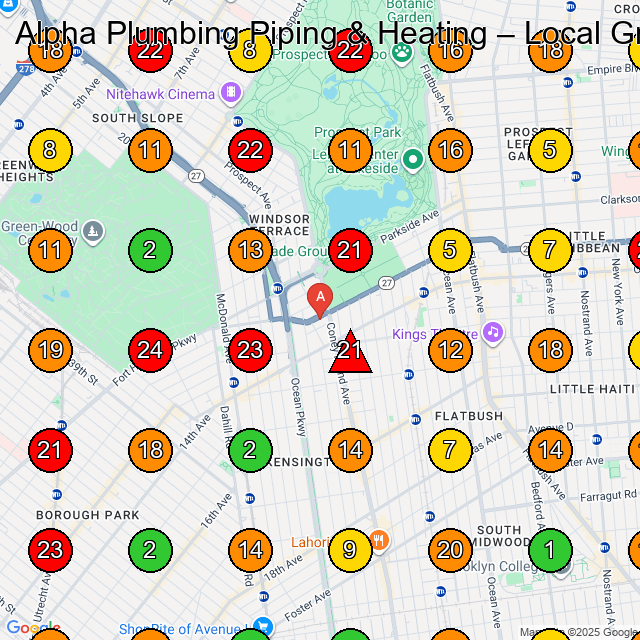The width and height of the screenshot is (640, 640).
Task: Open the Lahori restaurant fork-and-knife pin
Action: (379, 542)
